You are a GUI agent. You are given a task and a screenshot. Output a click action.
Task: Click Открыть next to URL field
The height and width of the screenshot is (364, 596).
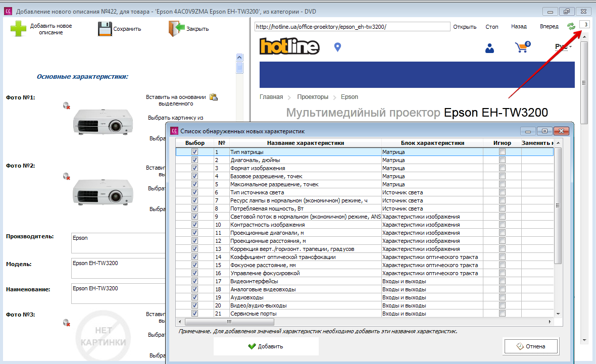[x=465, y=27]
